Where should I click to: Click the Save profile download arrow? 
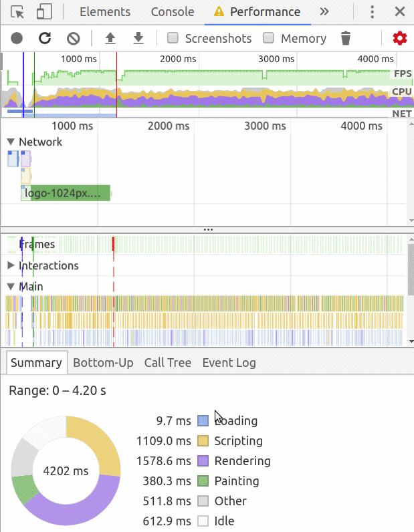tap(138, 38)
